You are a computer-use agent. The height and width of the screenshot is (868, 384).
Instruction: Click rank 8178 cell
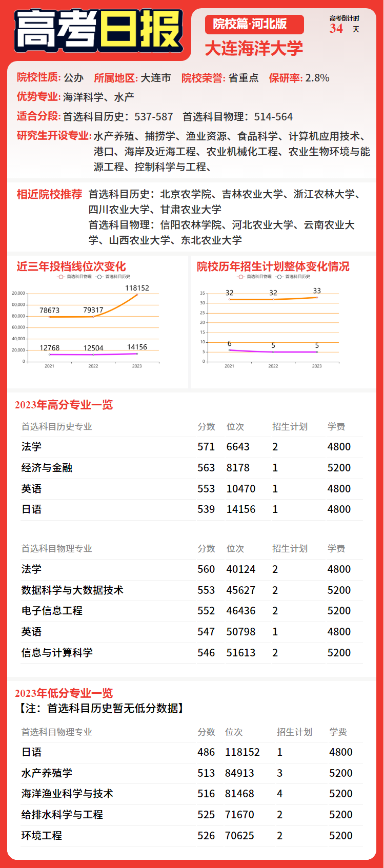pyautogui.click(x=238, y=468)
